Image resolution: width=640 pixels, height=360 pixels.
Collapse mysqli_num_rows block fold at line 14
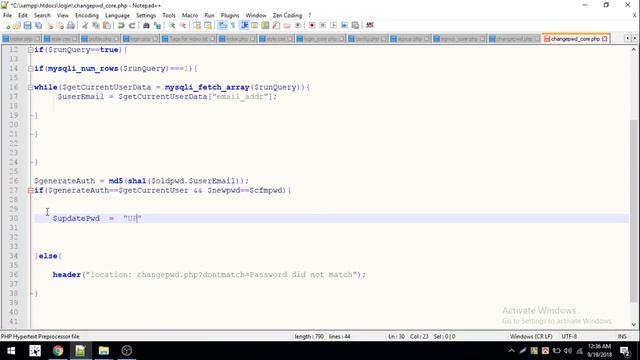[x=30, y=69]
